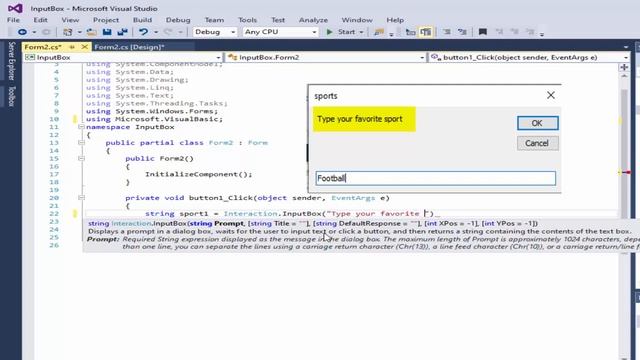The width and height of the screenshot is (640, 360).
Task: Open the Tools menu
Action: [x=247, y=20]
